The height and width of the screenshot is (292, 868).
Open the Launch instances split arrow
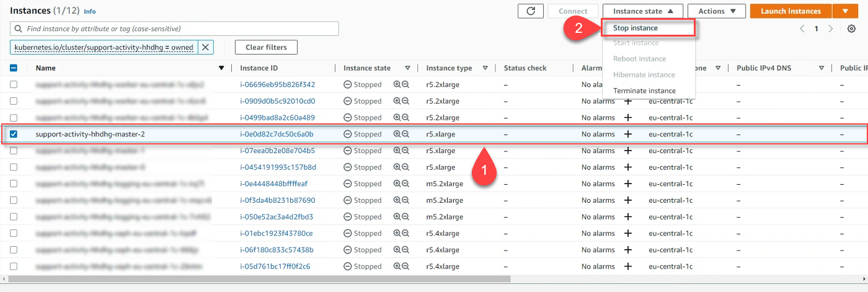pyautogui.click(x=845, y=11)
